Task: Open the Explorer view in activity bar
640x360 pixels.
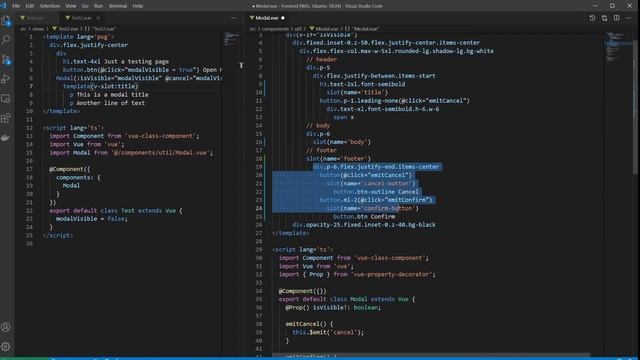Action: click(6, 21)
